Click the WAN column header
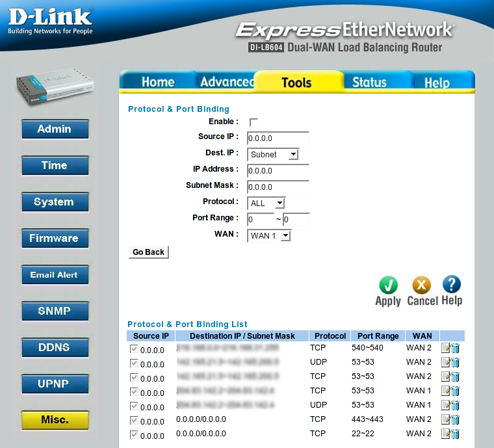 pyautogui.click(x=422, y=336)
